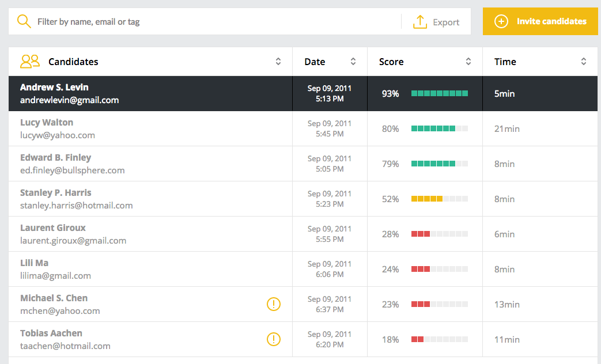Click the 6min time value
This screenshot has height=364, width=601.
click(x=504, y=234)
